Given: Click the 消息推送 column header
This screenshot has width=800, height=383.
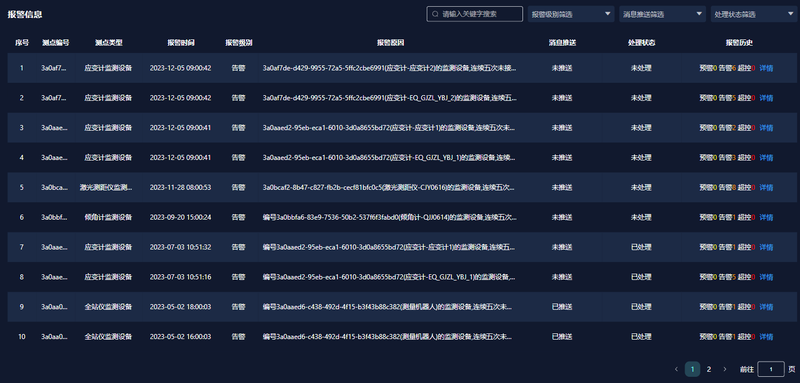Looking at the screenshot, I should coord(562,43).
